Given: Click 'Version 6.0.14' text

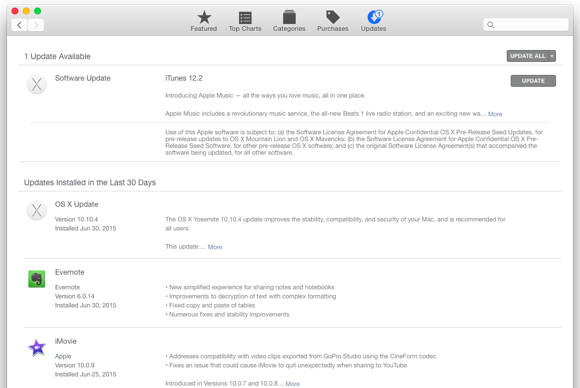Looking at the screenshot, I should click(74, 296).
